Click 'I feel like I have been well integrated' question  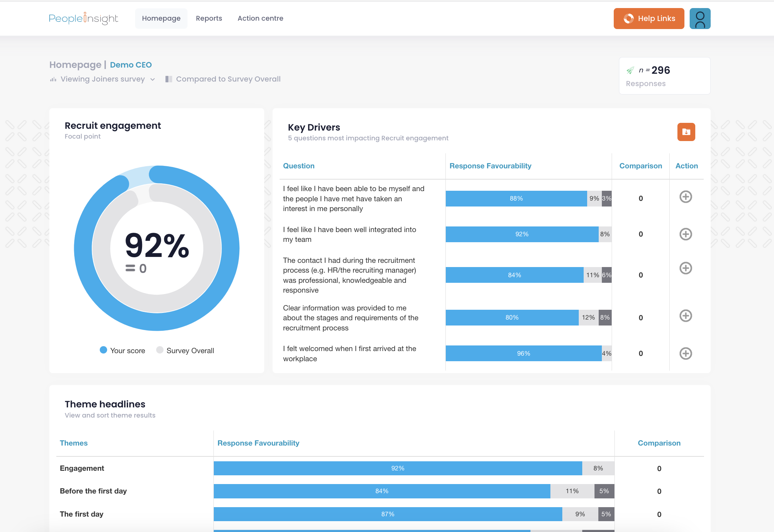350,234
